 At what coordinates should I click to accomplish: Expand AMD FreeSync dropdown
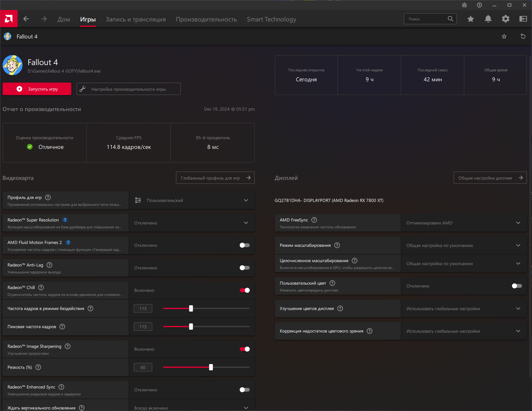(464, 223)
